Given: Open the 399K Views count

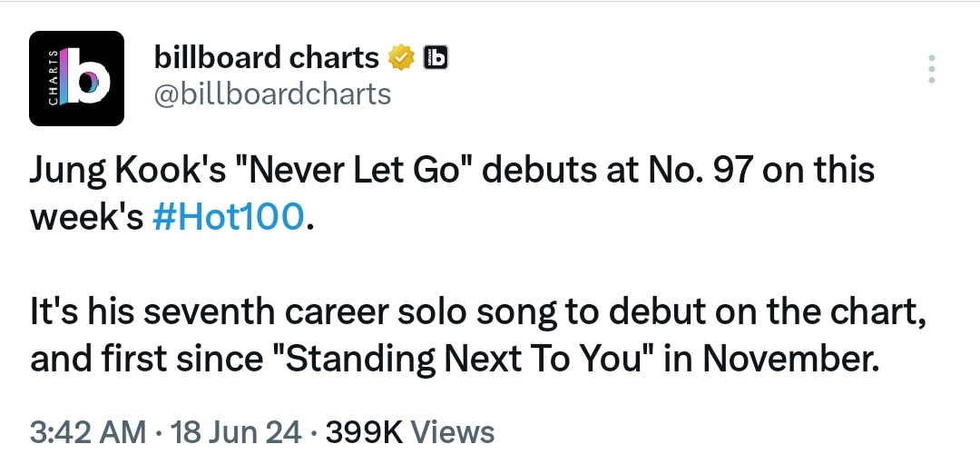Looking at the screenshot, I should [x=409, y=432].
